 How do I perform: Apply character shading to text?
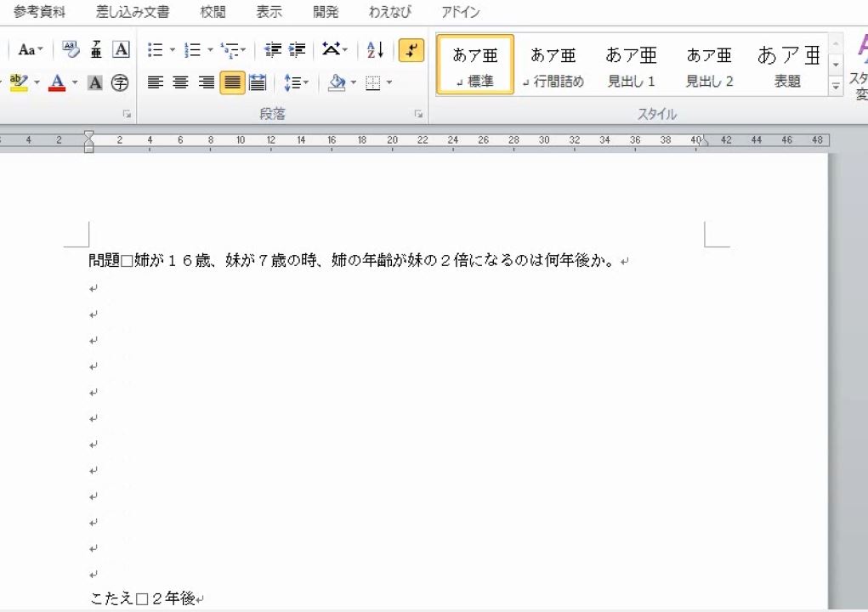pyautogui.click(x=94, y=82)
